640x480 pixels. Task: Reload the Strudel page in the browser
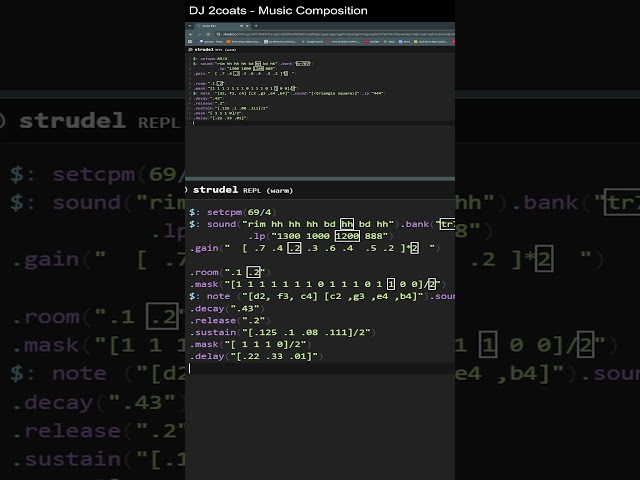tap(208, 34)
